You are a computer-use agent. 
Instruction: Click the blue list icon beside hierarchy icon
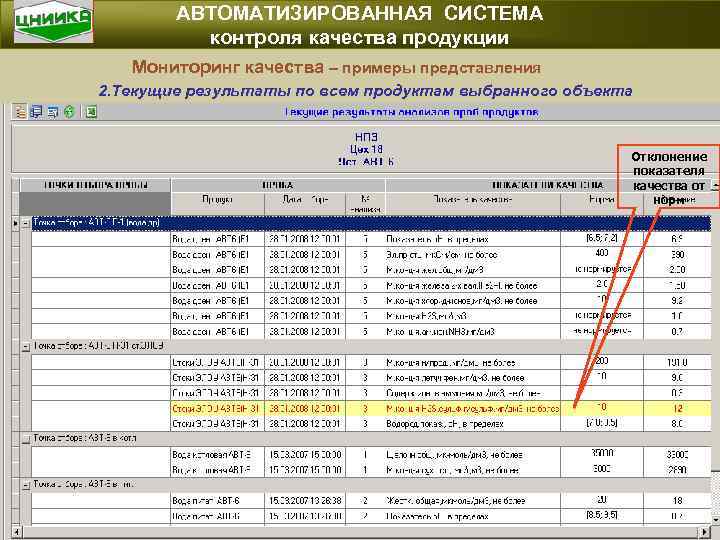[x=36, y=112]
